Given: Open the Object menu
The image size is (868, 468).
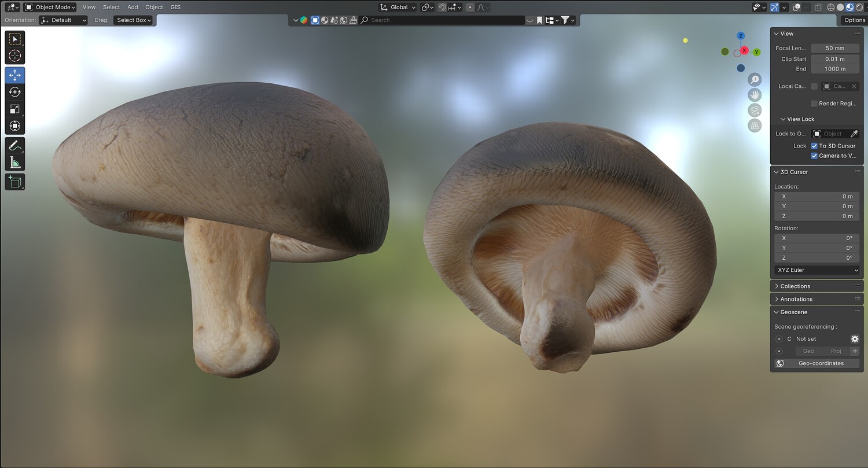Looking at the screenshot, I should point(154,8).
